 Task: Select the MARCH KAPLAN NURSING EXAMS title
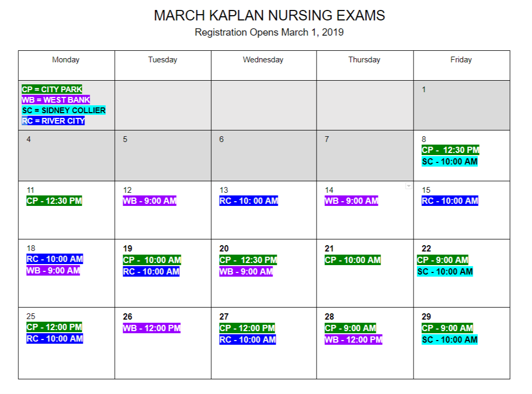(269, 16)
